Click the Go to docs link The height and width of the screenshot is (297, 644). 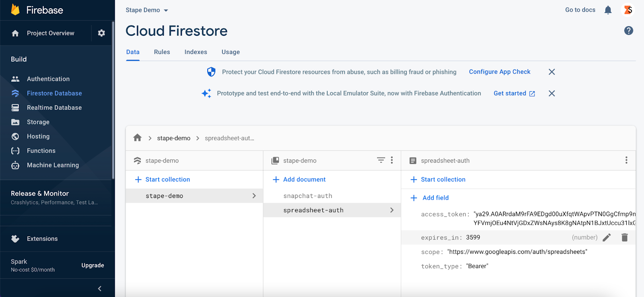[580, 10]
